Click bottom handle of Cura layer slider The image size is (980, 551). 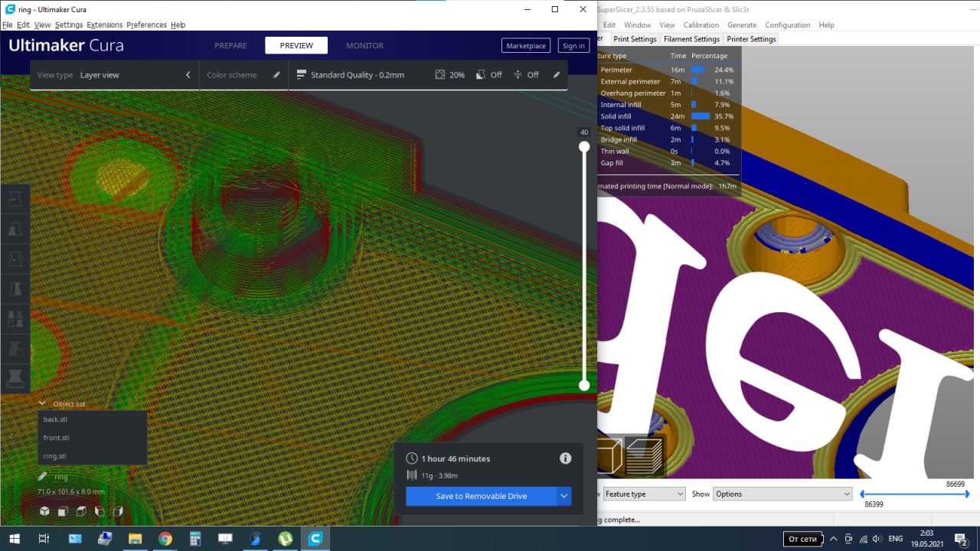coord(584,385)
